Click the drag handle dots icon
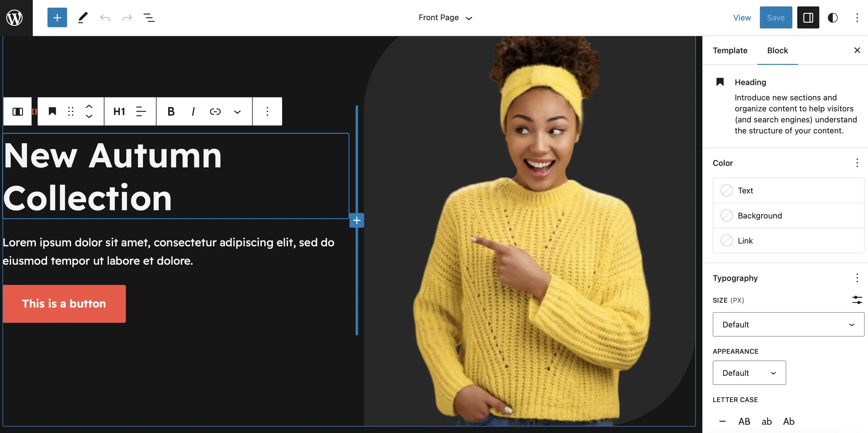The height and width of the screenshot is (433, 868). [x=71, y=111]
